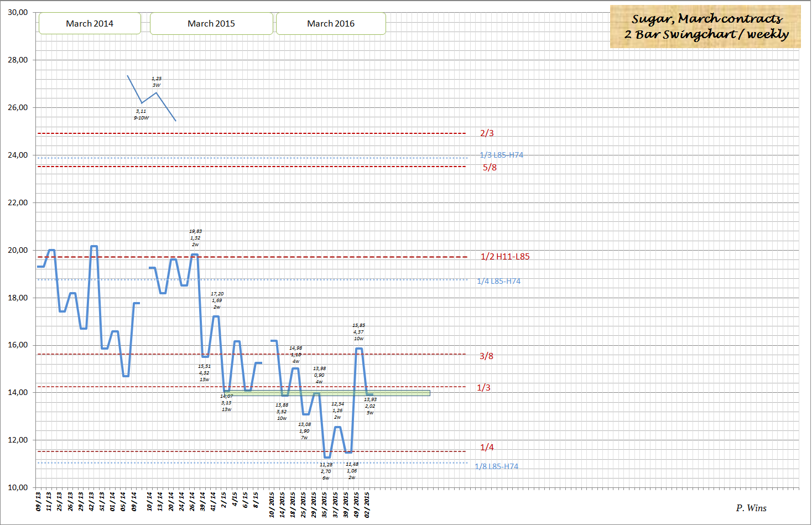Select the March 2014 label box

[89, 23]
